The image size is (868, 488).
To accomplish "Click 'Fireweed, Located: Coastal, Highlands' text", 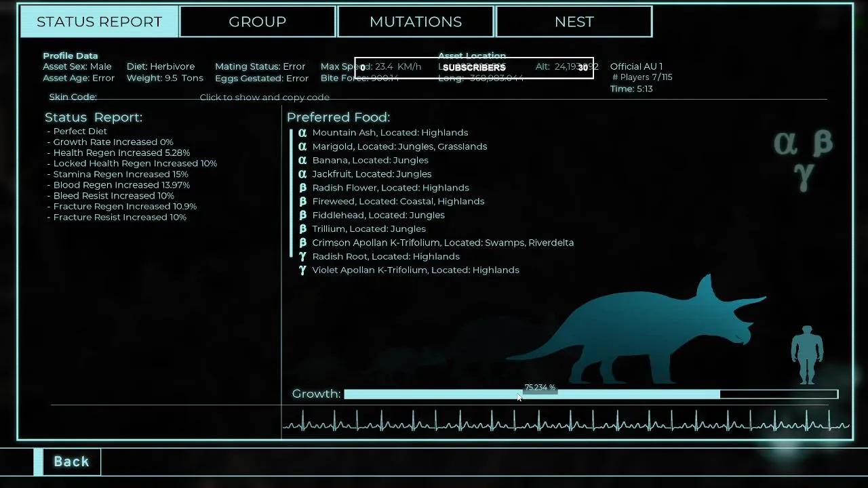I will click(398, 201).
